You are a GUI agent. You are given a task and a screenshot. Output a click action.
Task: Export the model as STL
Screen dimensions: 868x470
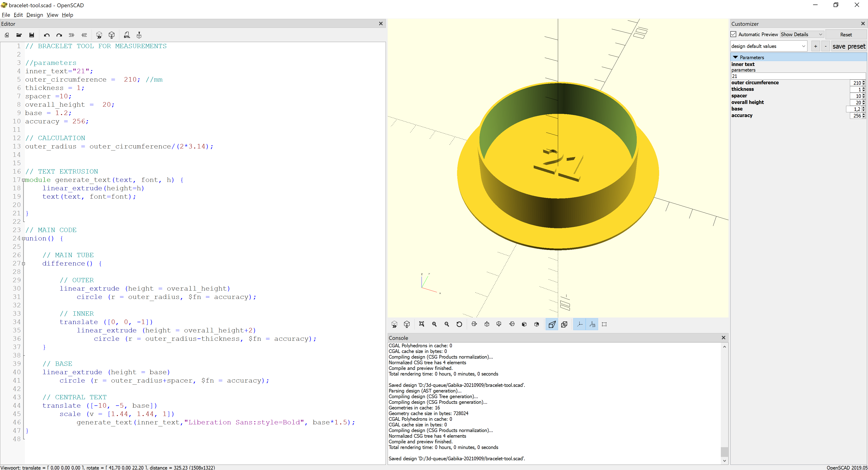pos(127,35)
